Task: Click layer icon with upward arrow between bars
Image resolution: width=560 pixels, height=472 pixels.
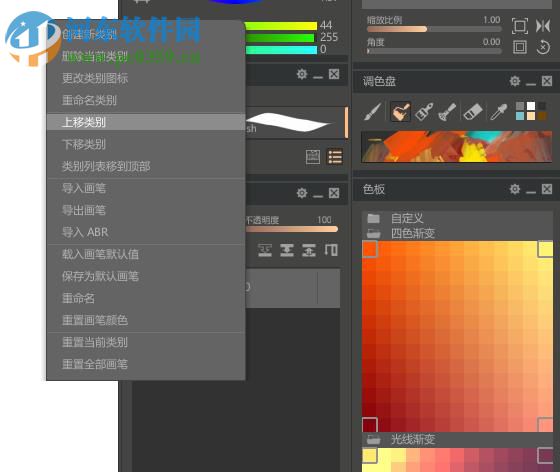Action: pyautogui.click(x=309, y=250)
